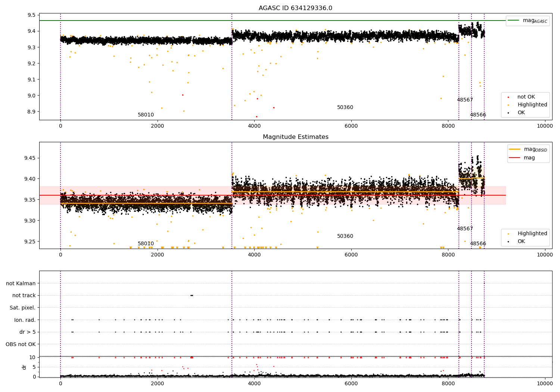Click the red 'not OK' legend marker dot
This screenshot has height=392, width=560.
click(508, 97)
